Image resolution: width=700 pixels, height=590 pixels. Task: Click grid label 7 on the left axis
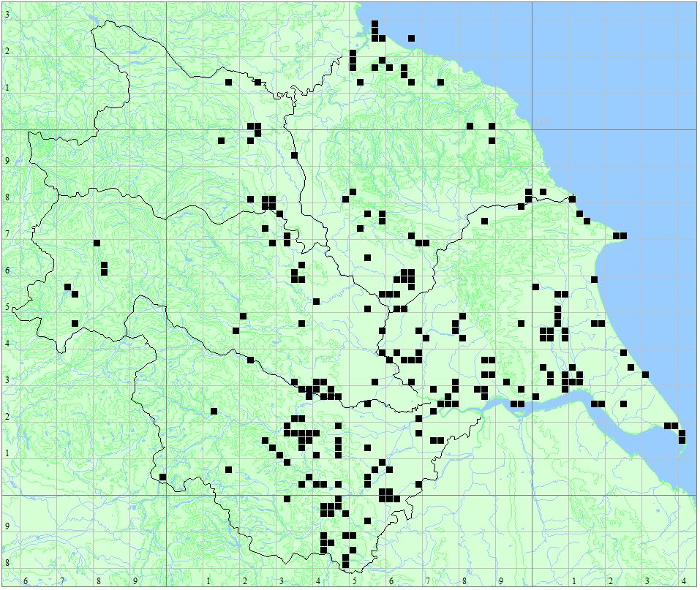[x=7, y=233]
